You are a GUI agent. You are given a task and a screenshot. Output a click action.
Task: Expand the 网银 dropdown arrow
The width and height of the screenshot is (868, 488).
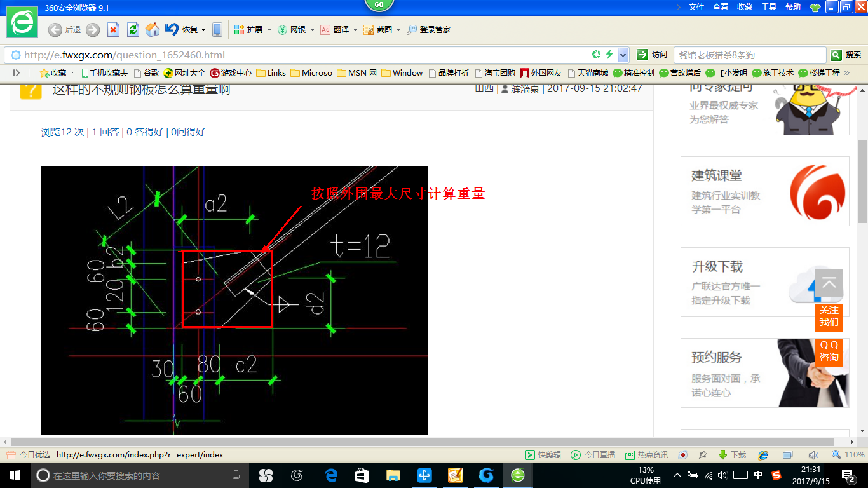[312, 30]
